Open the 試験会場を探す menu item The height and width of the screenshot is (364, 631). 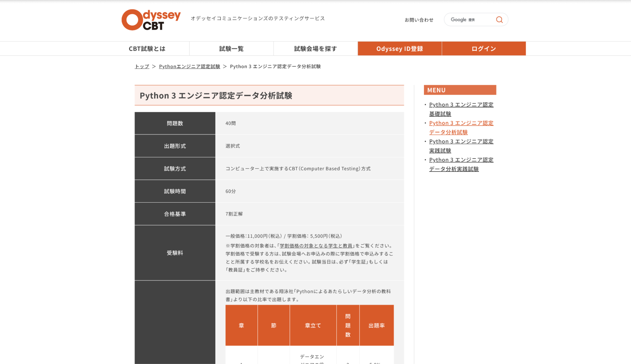316,49
